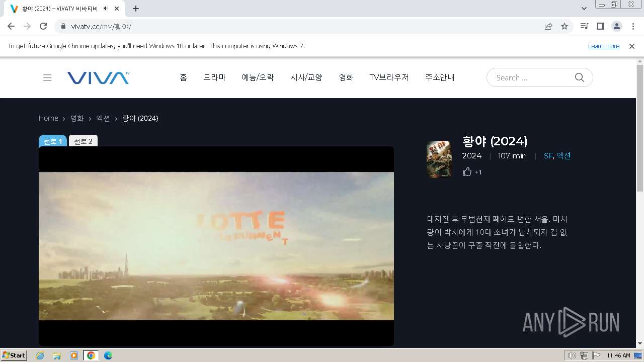Viewport: 644px width, 362px height.
Task: Go to the Home breadcrumb
Action: [48, 118]
